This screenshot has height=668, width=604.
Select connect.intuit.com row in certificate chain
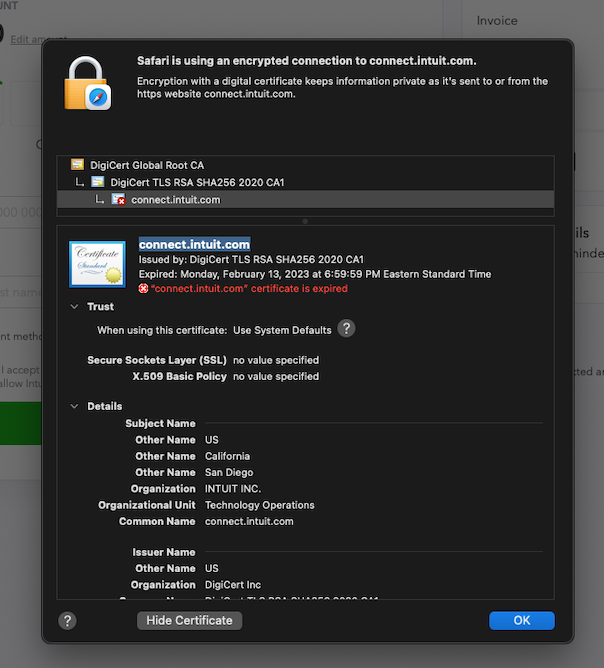pyautogui.click(x=305, y=199)
